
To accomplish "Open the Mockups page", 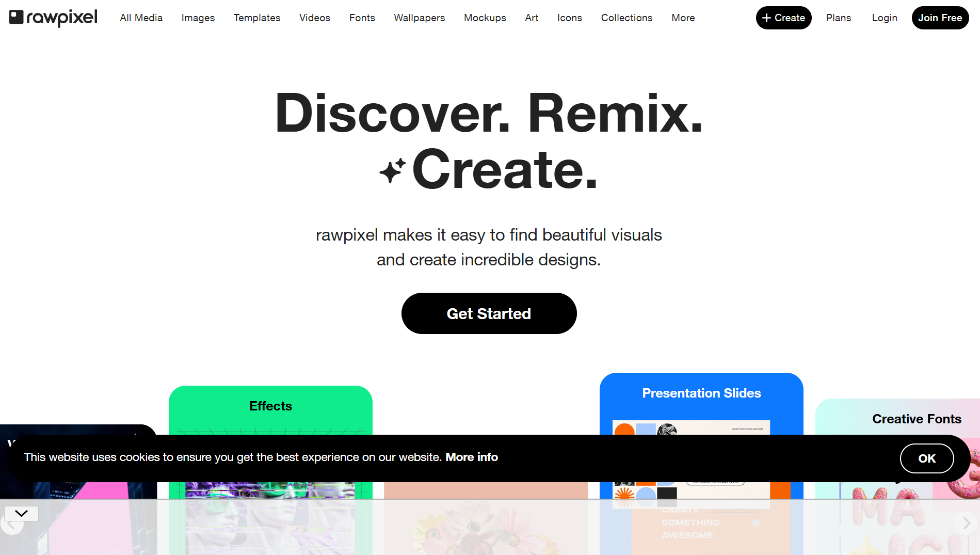I will click(485, 18).
